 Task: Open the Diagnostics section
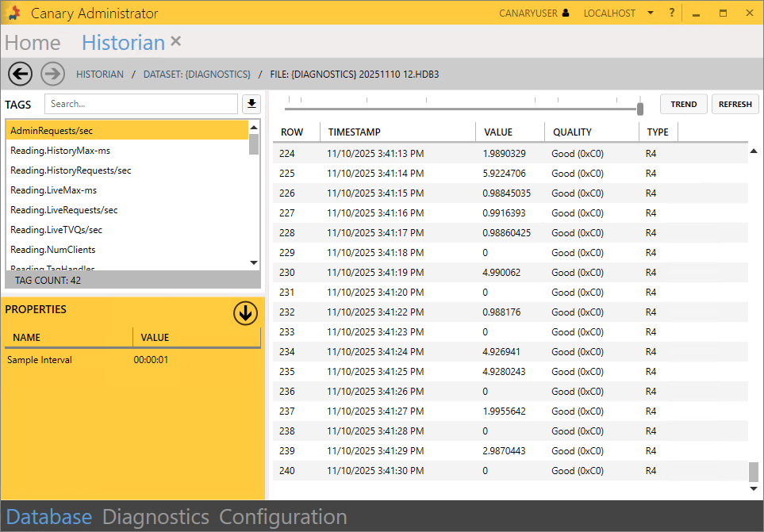point(155,517)
